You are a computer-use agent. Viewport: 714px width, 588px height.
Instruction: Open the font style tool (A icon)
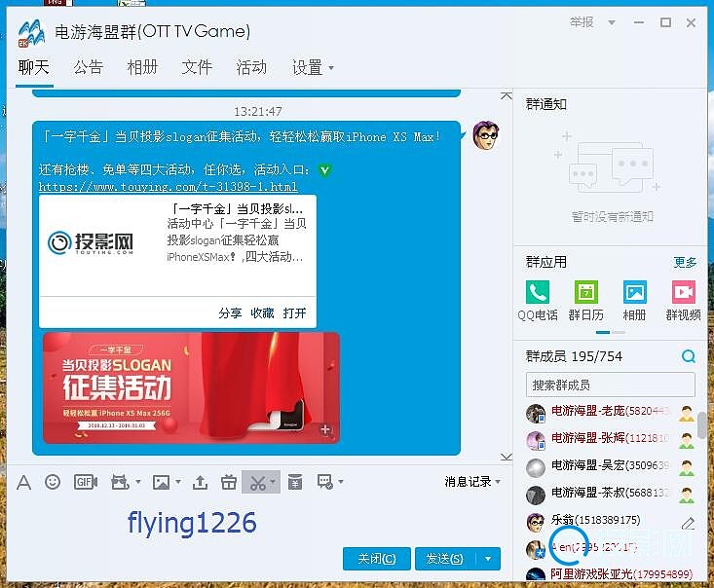[23, 482]
